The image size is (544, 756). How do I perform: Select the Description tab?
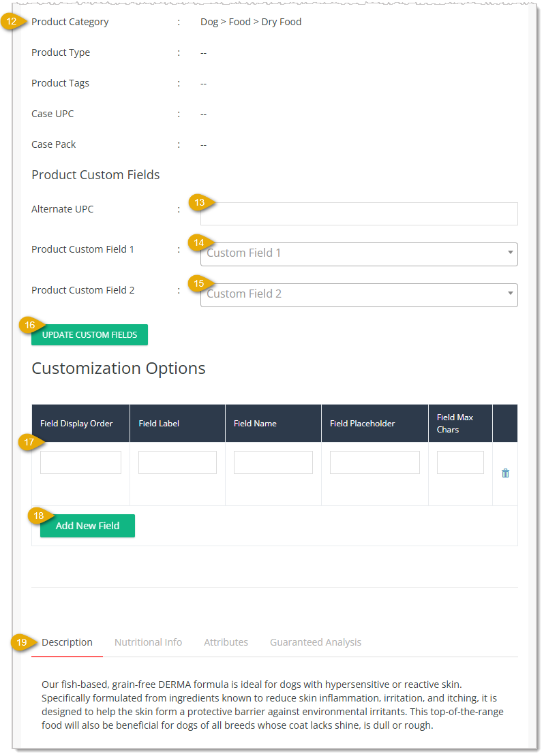tap(67, 642)
